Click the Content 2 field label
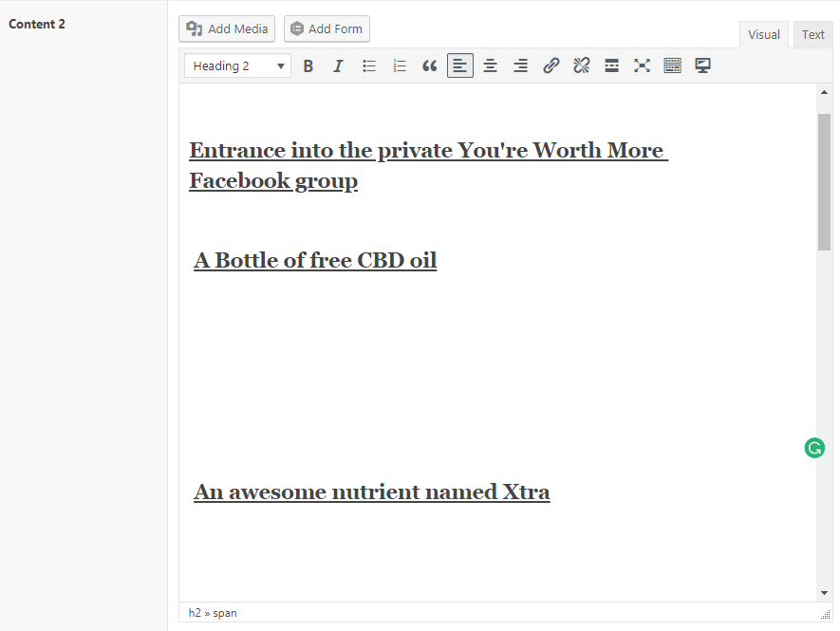This screenshot has width=840, height=631. pos(37,24)
